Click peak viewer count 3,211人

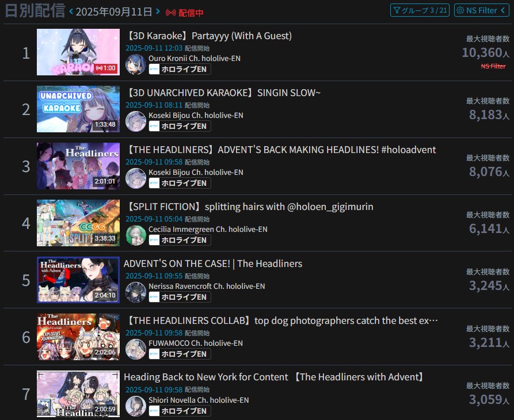coord(489,343)
